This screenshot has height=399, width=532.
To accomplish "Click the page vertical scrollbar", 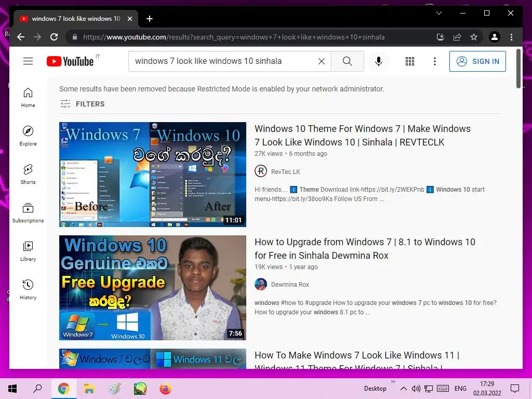I will point(518,69).
